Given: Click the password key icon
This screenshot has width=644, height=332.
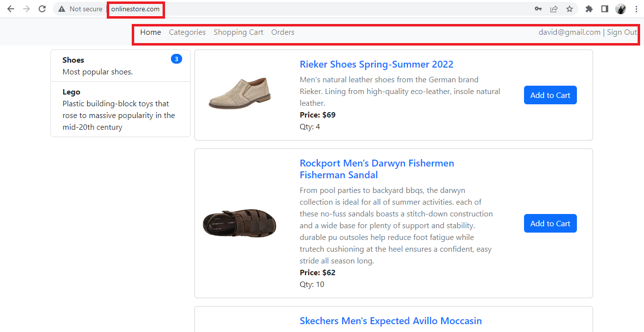Looking at the screenshot, I should pos(538,9).
